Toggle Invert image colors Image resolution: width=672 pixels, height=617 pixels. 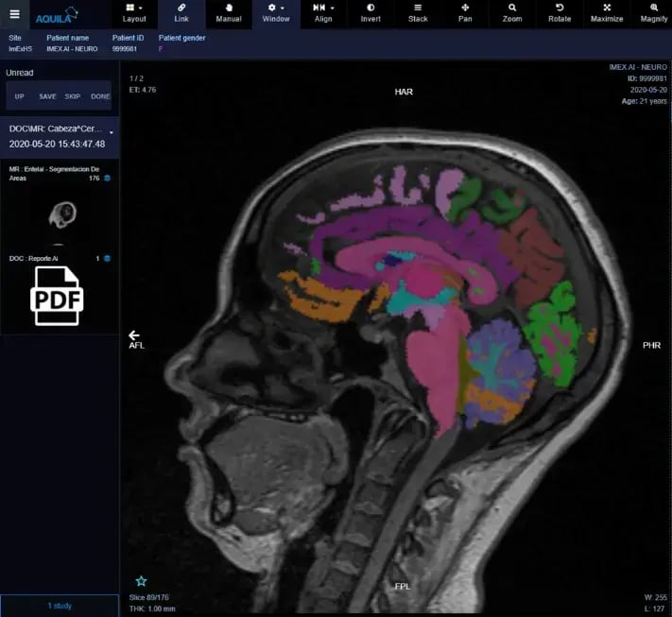pyautogui.click(x=370, y=12)
